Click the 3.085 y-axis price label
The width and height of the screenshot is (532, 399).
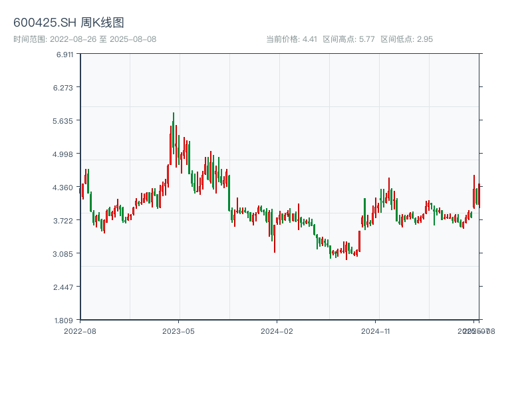65,254
